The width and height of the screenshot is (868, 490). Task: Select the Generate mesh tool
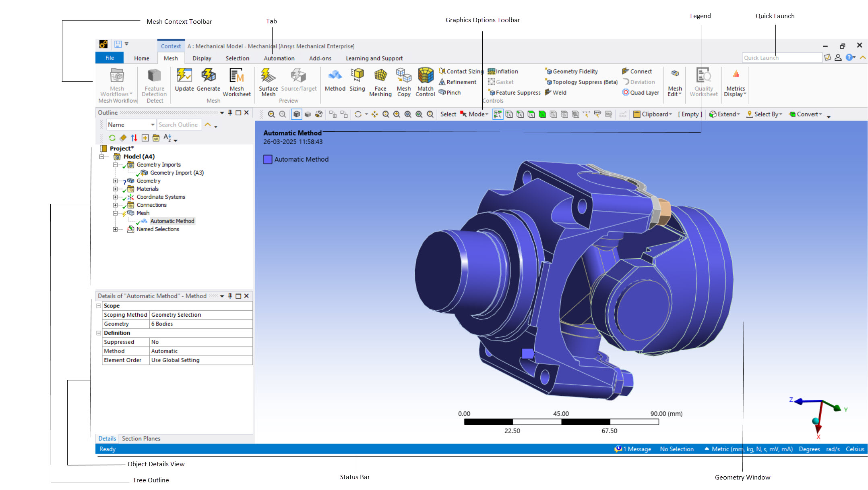(x=209, y=81)
